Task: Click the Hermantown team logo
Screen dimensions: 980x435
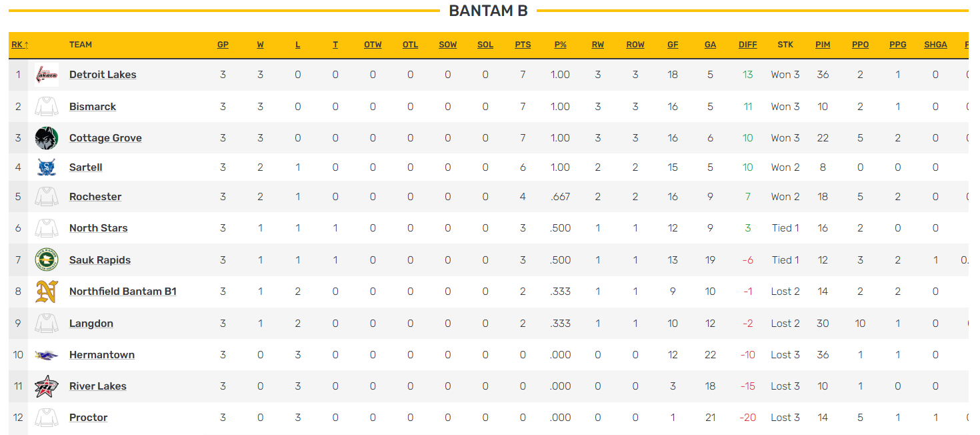Action: (46, 355)
